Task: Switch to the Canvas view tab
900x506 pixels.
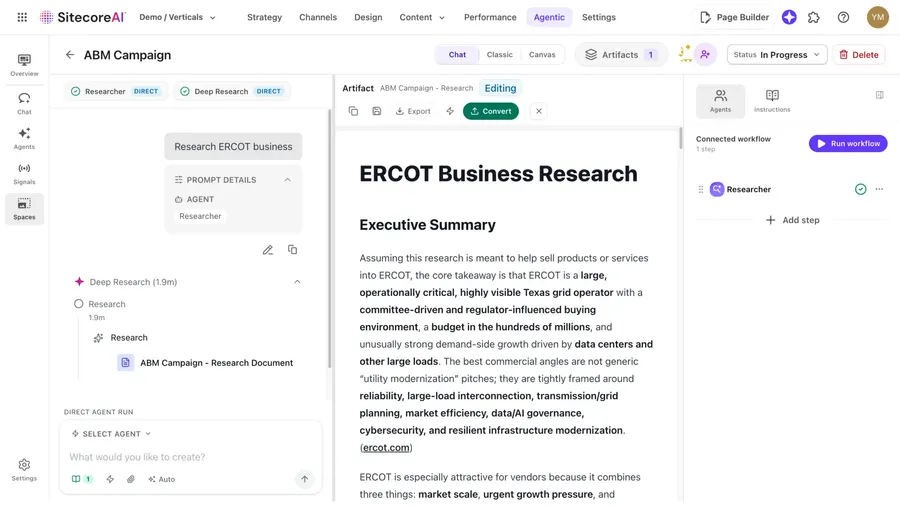Action: 542,55
